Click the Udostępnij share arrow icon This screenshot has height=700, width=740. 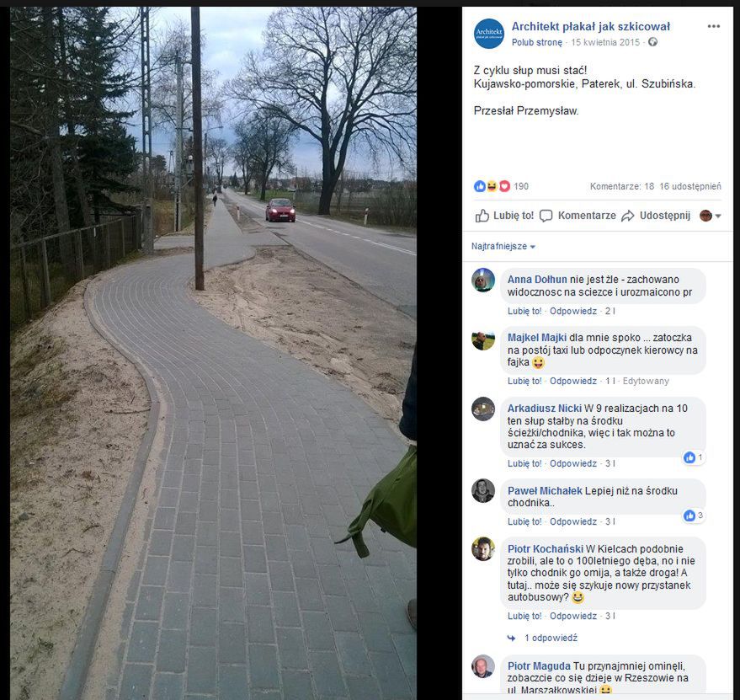[x=628, y=216]
